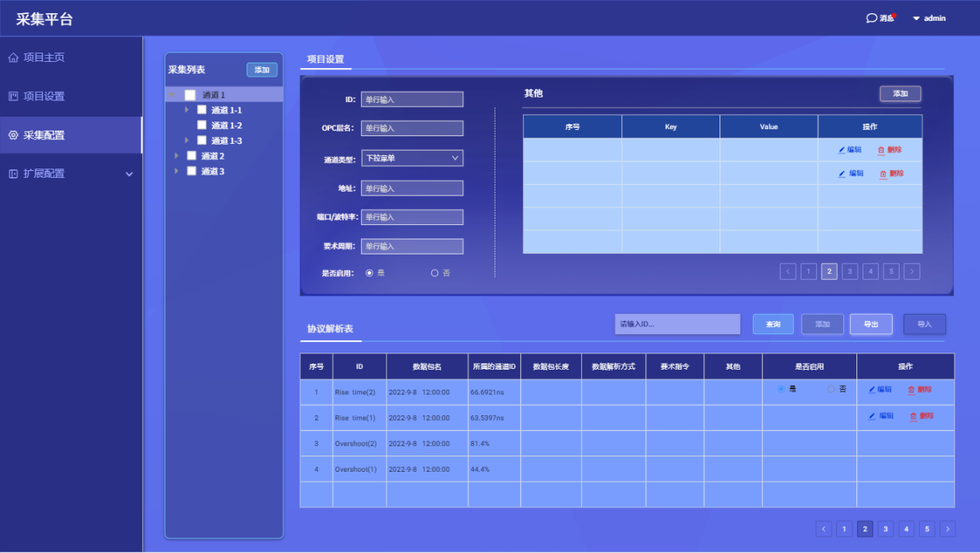This screenshot has width=980, height=553.
Task: Expand the 通道 1-1 tree node
Action: click(186, 110)
